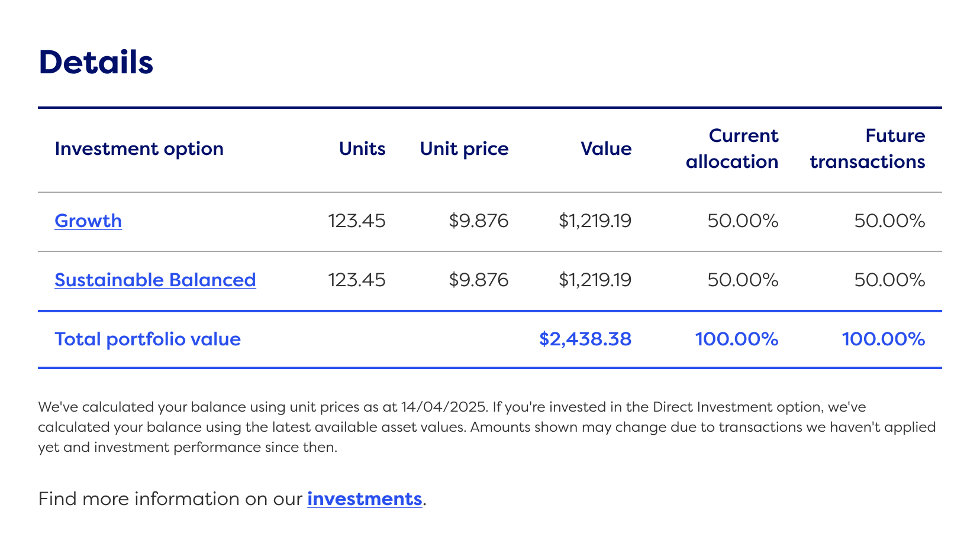Click the unit price disclaimer paragraph
Viewport: 980px width, 550px height.
pyautogui.click(x=486, y=427)
